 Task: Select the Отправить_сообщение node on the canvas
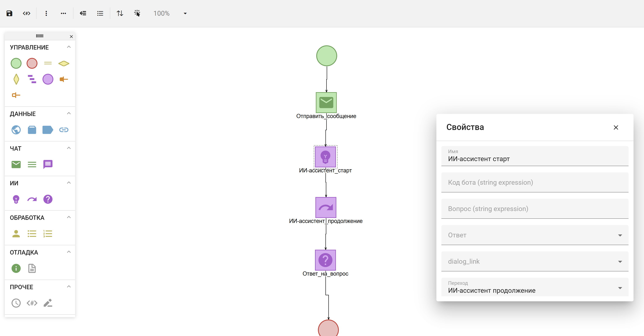[x=326, y=103]
